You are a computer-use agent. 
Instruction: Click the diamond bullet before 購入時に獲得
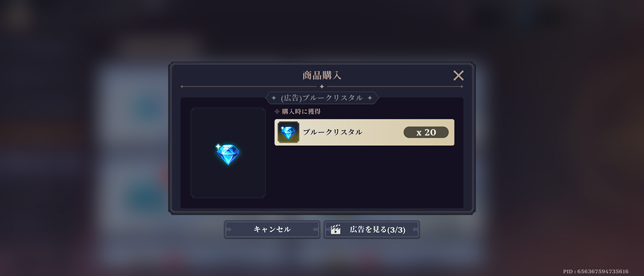(277, 111)
